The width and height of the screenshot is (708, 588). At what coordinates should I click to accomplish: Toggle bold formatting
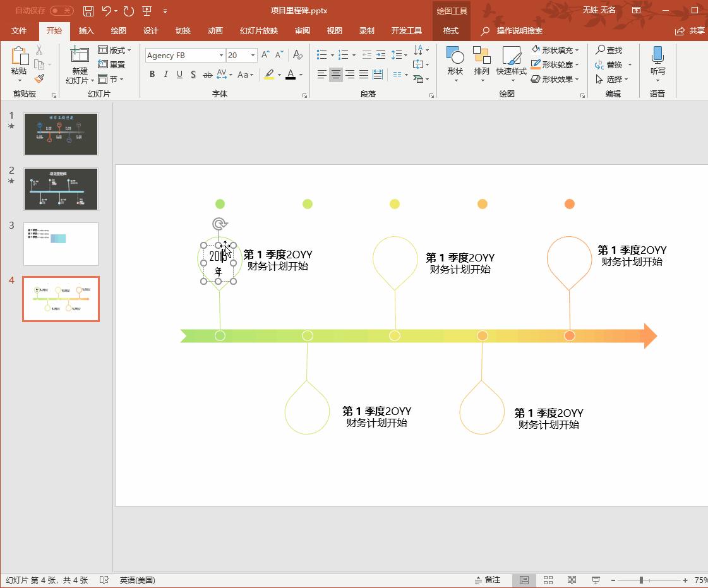pyautogui.click(x=152, y=75)
